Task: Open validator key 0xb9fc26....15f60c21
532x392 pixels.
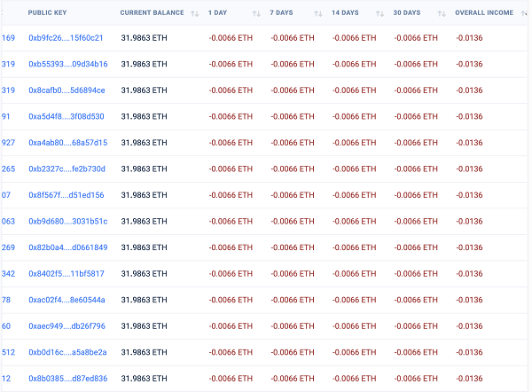Action: (x=66, y=38)
